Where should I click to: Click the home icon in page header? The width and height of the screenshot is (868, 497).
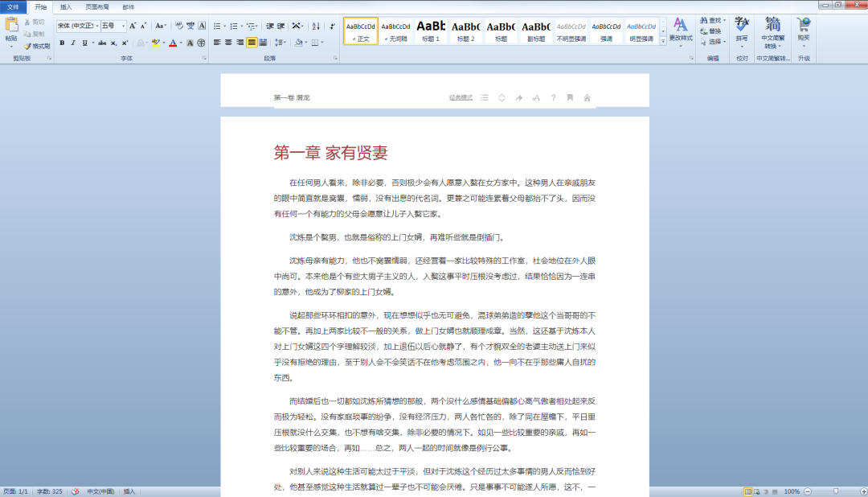coord(587,97)
